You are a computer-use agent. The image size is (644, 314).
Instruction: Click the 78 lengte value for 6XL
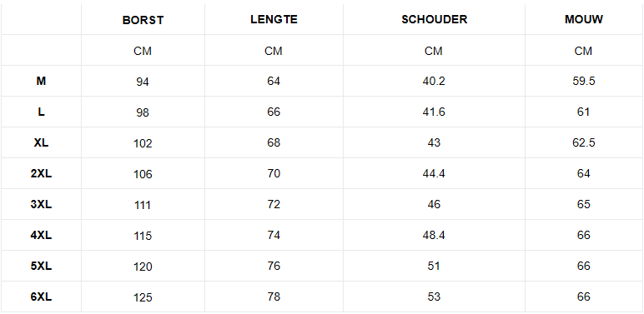(274, 297)
